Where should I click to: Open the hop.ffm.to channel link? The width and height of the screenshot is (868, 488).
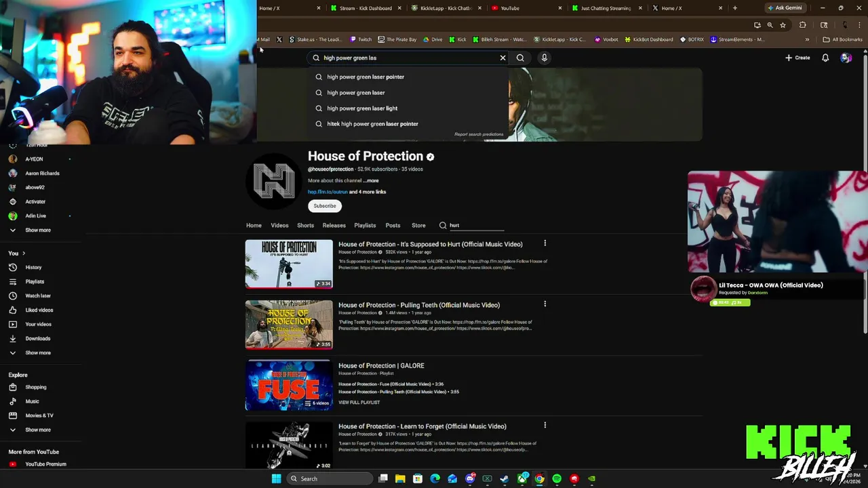point(328,192)
